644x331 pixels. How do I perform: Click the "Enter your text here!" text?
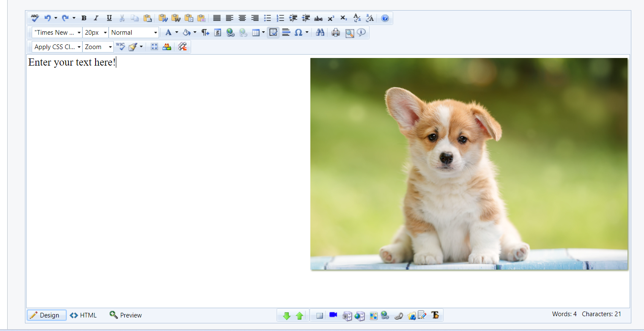[71, 63]
